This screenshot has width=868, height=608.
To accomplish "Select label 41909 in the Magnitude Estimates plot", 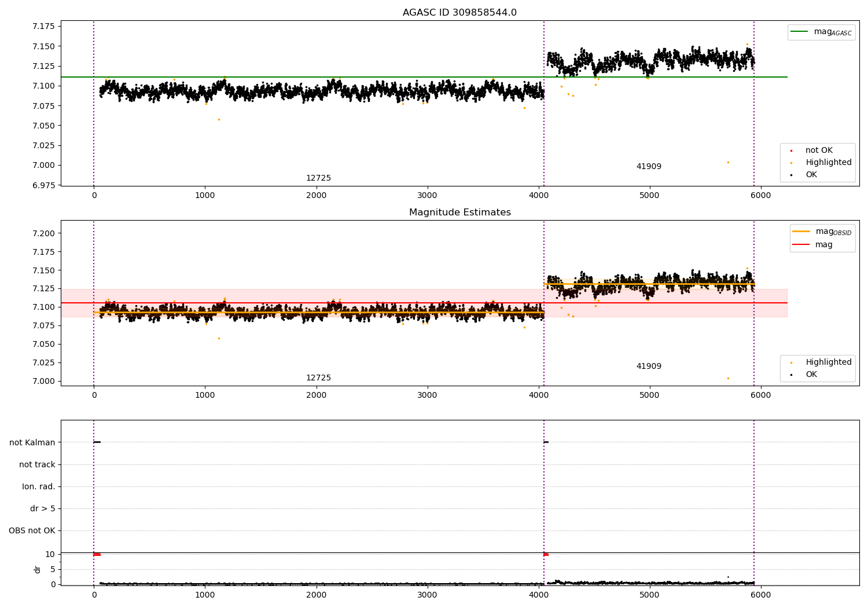I will tap(649, 367).
